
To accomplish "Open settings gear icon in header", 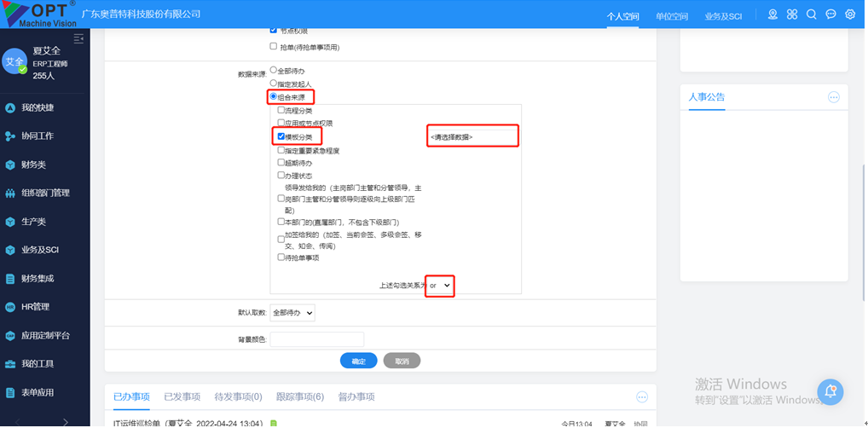I will [850, 14].
